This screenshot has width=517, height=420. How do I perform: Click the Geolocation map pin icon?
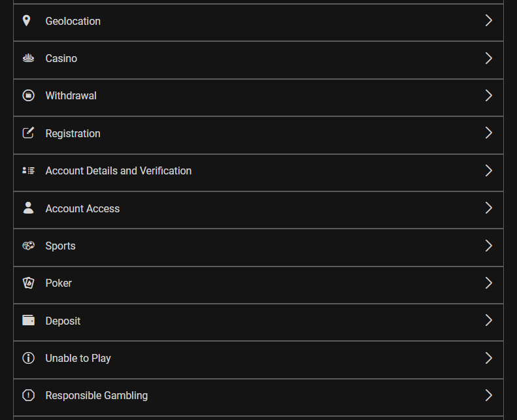tap(26, 21)
